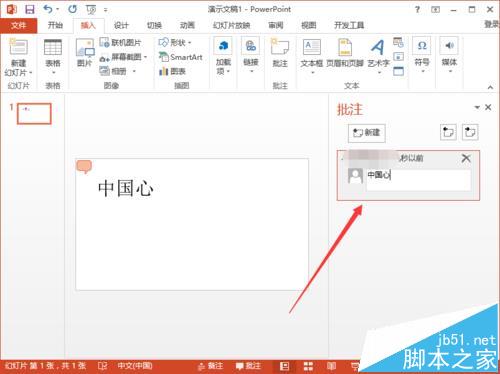Click 联机图片 to insert online pictures
This screenshot has height=374, width=500.
(x=120, y=42)
